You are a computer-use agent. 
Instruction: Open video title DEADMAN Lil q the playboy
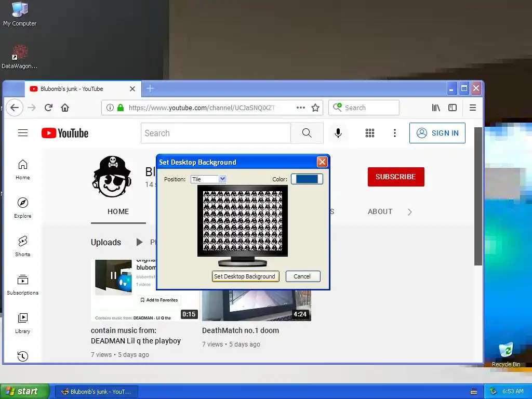click(136, 336)
